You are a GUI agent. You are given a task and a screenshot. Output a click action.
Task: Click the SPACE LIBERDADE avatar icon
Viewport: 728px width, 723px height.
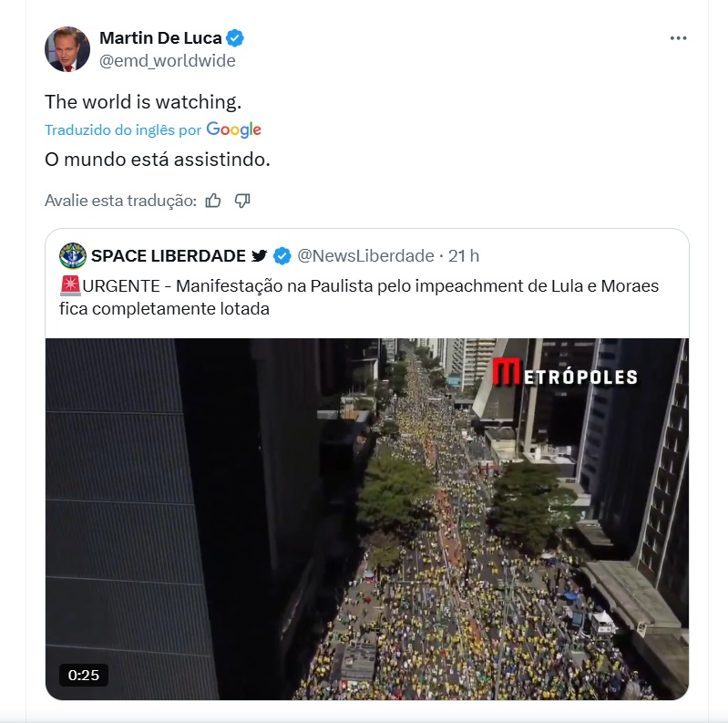73,255
